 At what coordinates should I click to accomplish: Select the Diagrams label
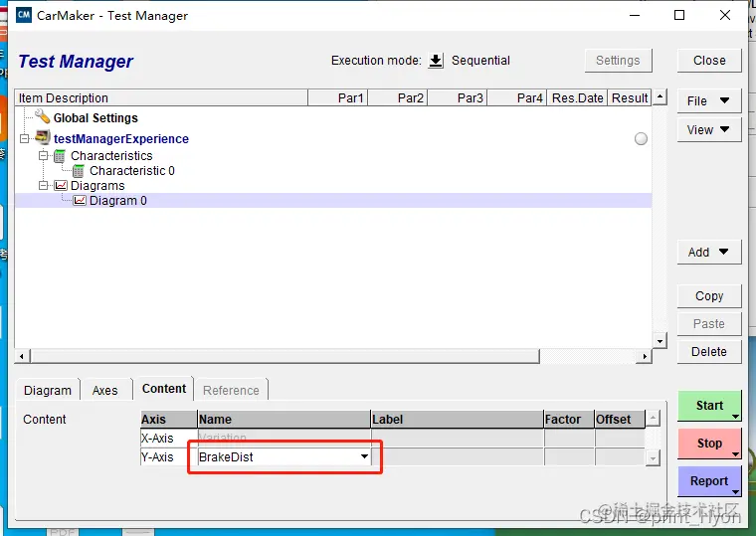coord(97,186)
